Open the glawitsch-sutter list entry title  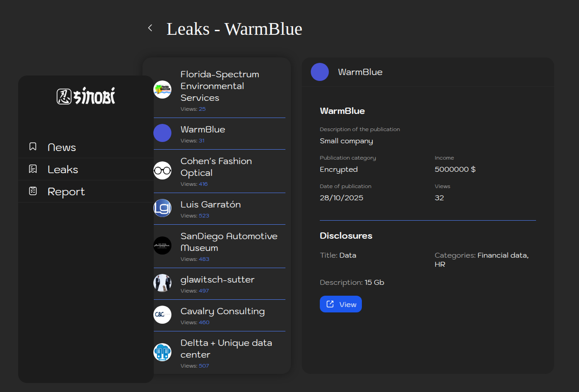point(217,279)
